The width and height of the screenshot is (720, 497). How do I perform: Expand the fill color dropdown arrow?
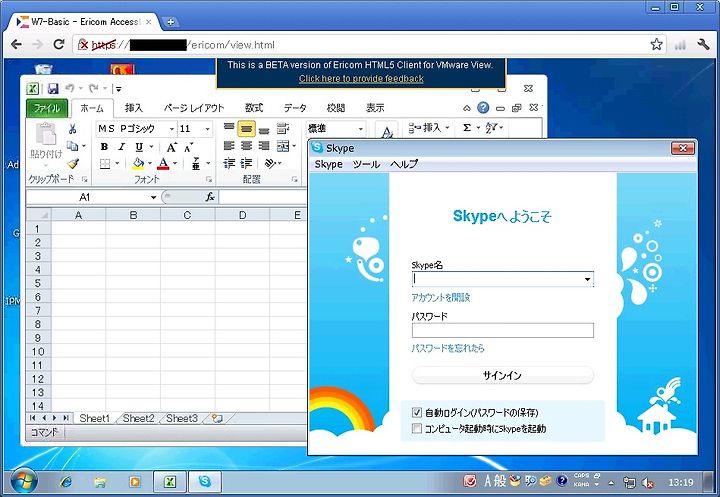[150, 164]
